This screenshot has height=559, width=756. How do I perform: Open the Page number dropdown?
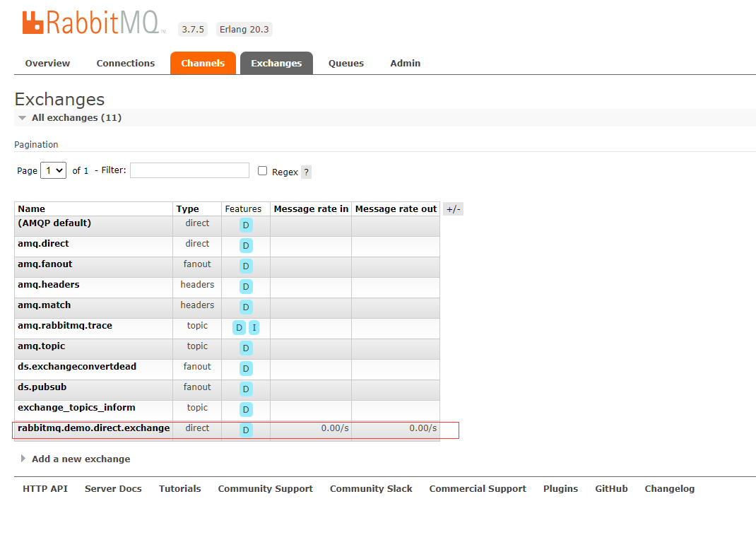(54, 170)
